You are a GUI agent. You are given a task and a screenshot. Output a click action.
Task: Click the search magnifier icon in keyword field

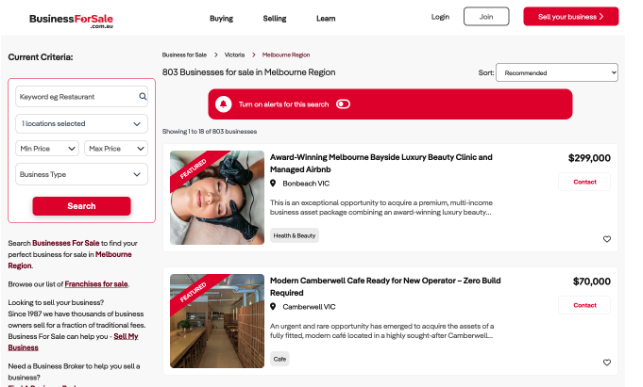click(142, 96)
